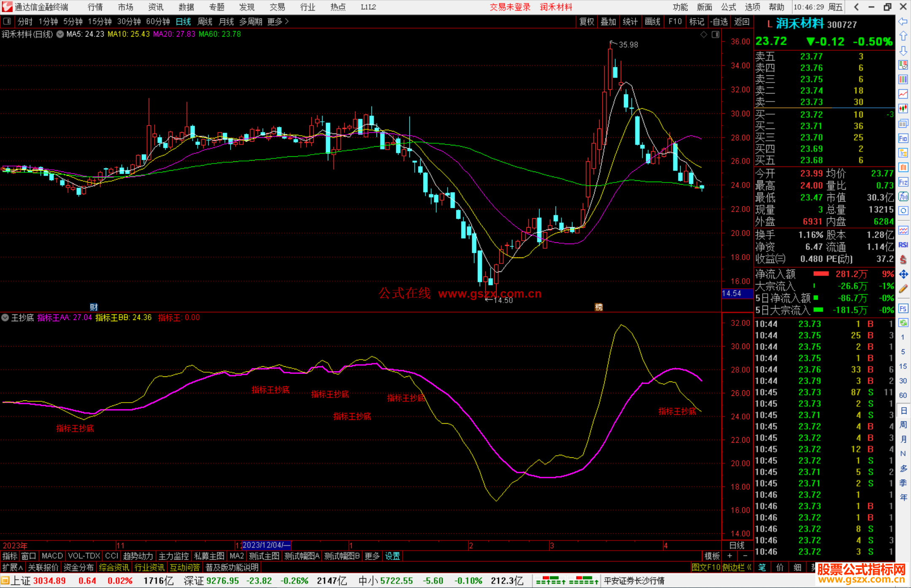The image size is (911, 588).
Task: Select the pencil drawing tool icon
Action: [x=903, y=289]
